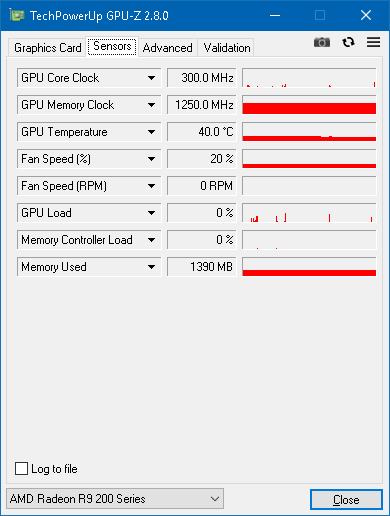This screenshot has width=390, height=516.
Task: Open the Fan Speed (RPM) dropdown
Action: coord(89,186)
